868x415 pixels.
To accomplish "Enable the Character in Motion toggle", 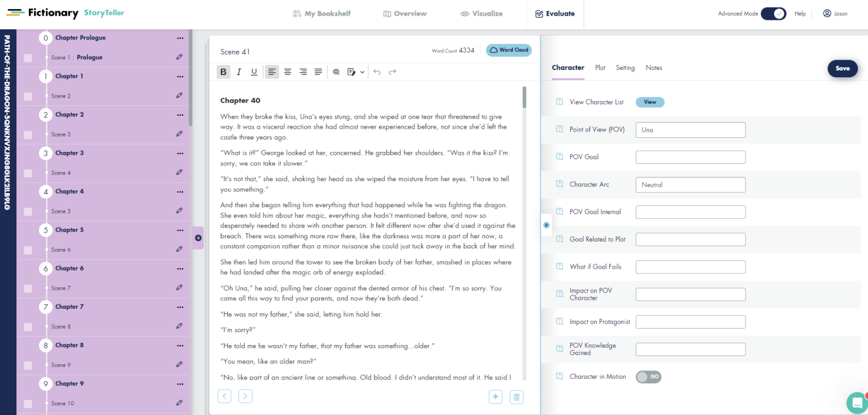I will click(x=648, y=377).
